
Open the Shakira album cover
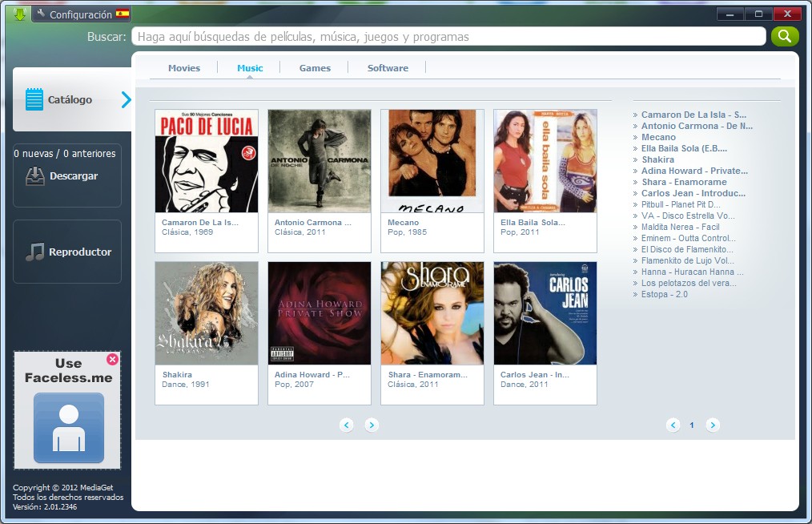coord(207,313)
